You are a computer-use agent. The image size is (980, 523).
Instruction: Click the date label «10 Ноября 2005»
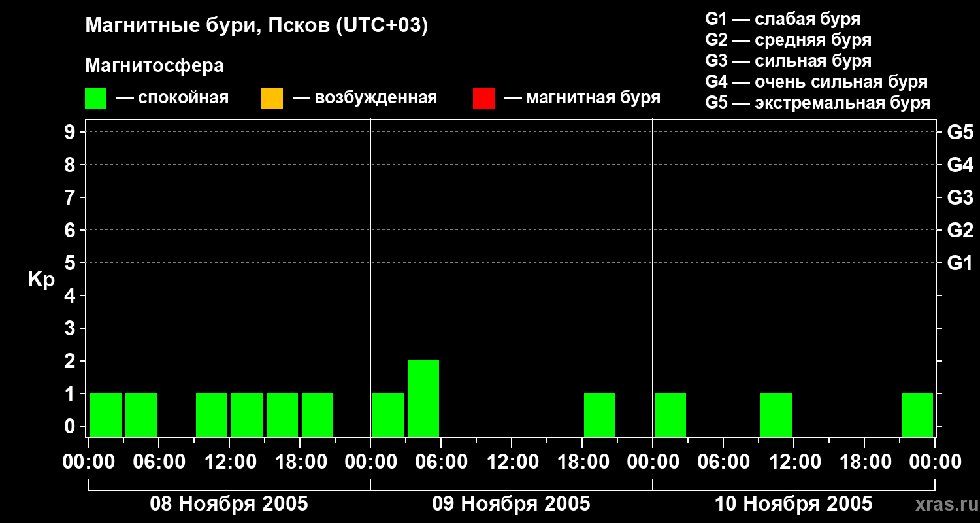pyautogui.click(x=794, y=504)
